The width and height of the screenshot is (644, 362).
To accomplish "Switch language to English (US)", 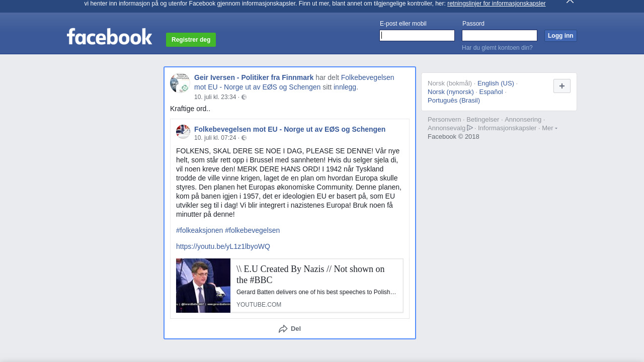I will (496, 83).
